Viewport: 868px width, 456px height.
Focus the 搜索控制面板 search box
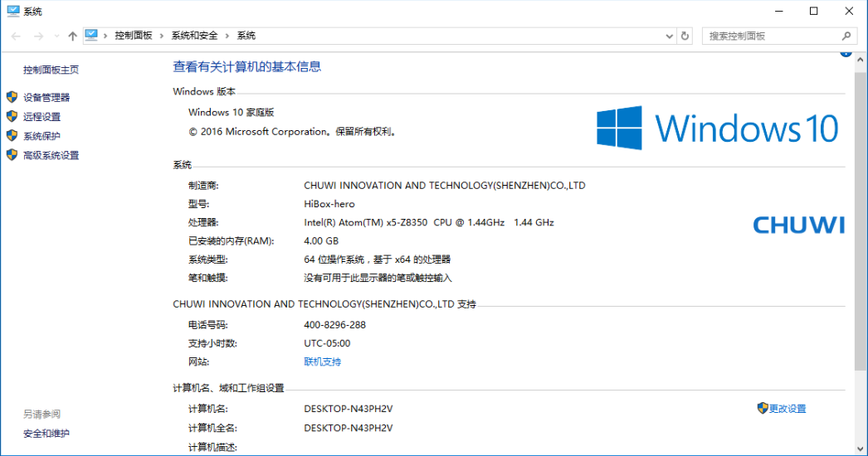click(x=779, y=36)
